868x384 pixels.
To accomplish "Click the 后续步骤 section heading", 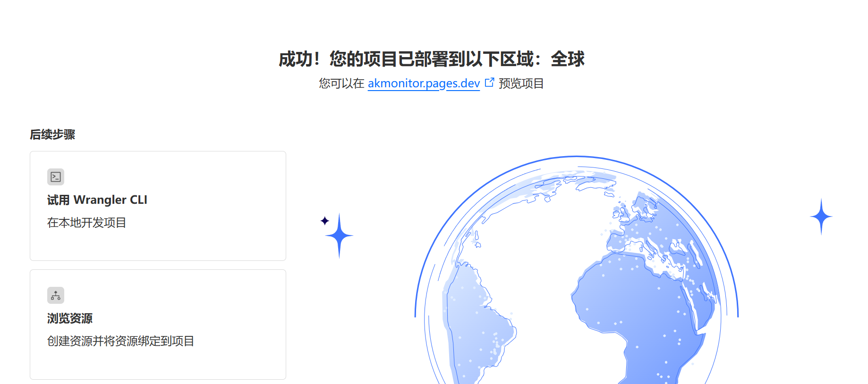I will pos(52,135).
